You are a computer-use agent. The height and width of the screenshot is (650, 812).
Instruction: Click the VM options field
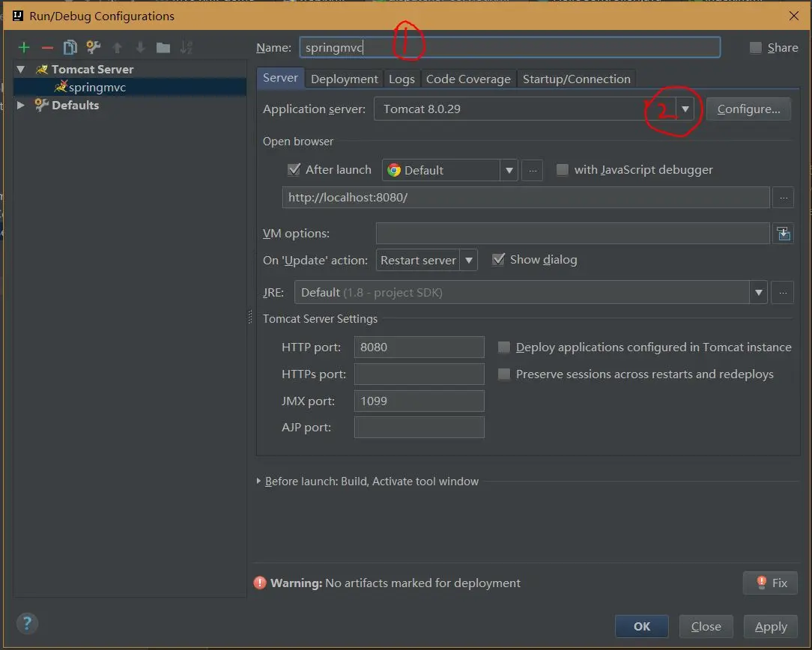[x=573, y=234]
